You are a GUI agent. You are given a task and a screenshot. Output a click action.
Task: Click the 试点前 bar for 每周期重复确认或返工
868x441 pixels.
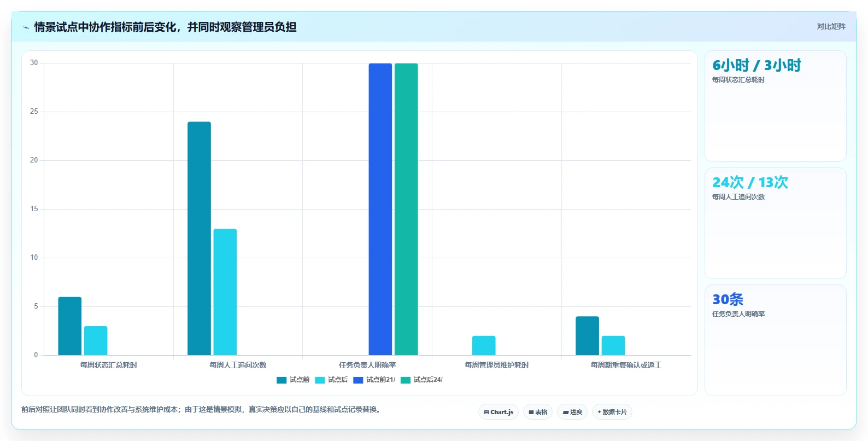[587, 336]
